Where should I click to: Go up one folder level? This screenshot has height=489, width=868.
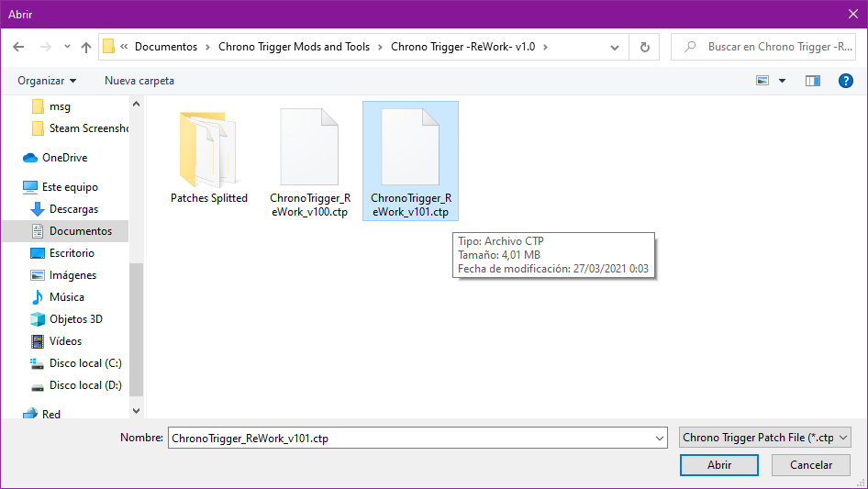[x=86, y=47]
